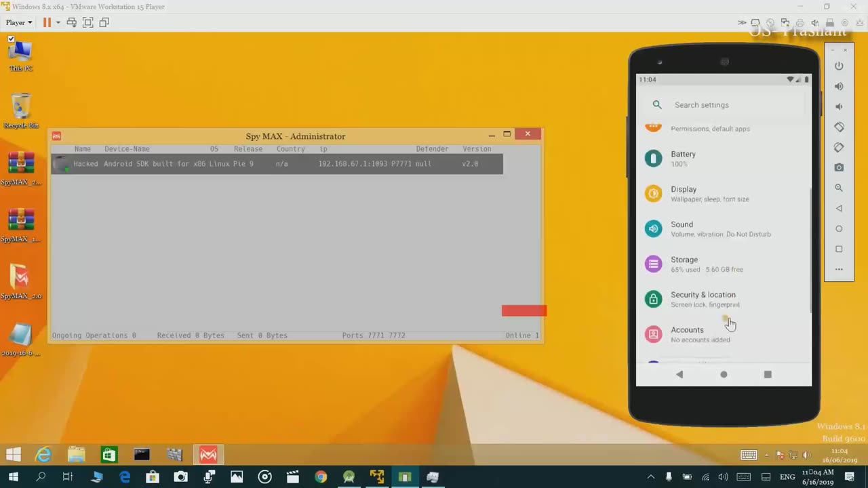Pause the VMware virtual machine
The height and width of the screenshot is (488, 868).
click(x=47, y=22)
